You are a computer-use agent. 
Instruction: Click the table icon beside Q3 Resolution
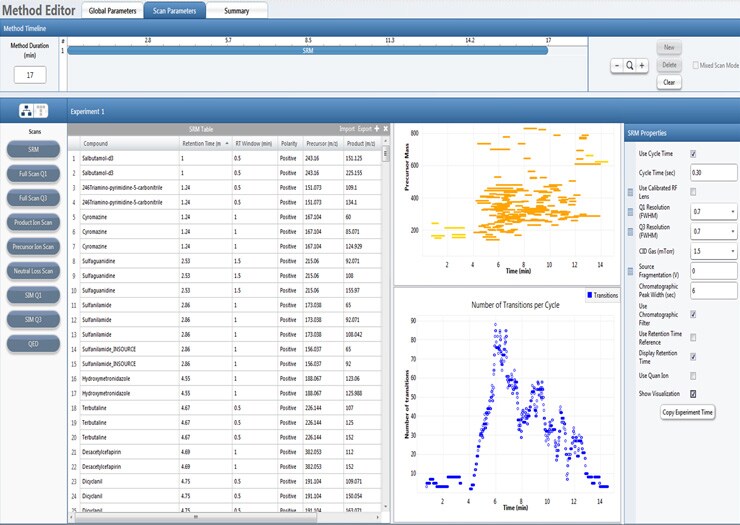click(x=631, y=232)
